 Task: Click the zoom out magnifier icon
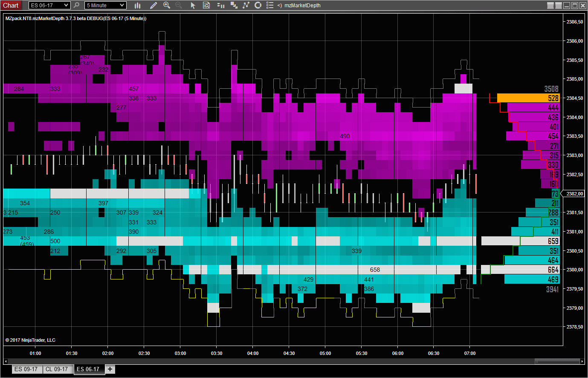[x=179, y=5]
